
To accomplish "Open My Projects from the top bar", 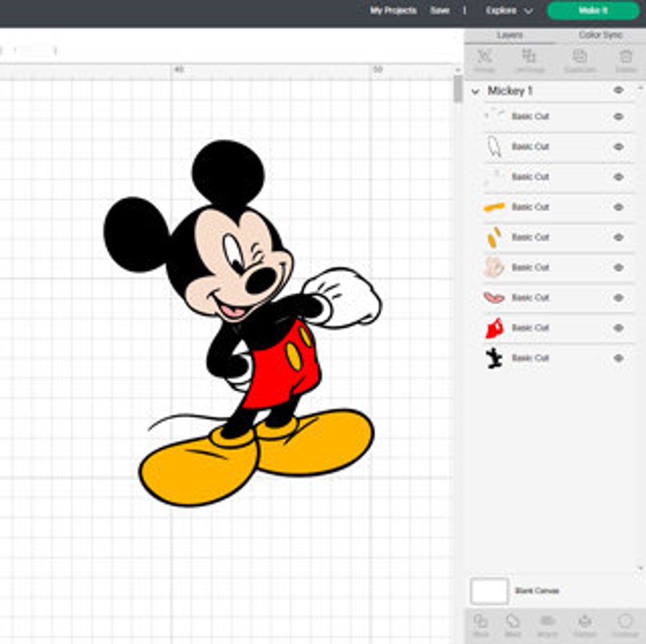I will (x=392, y=10).
